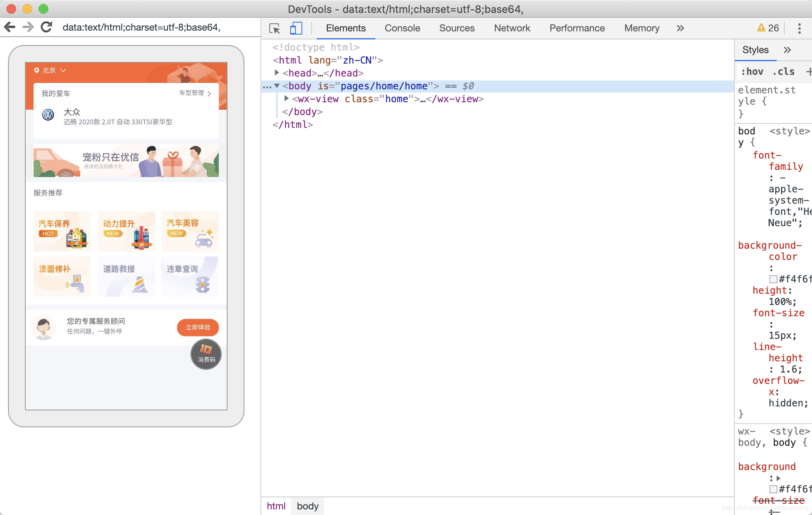Show more DevTools tabs via double chevron

tap(680, 28)
